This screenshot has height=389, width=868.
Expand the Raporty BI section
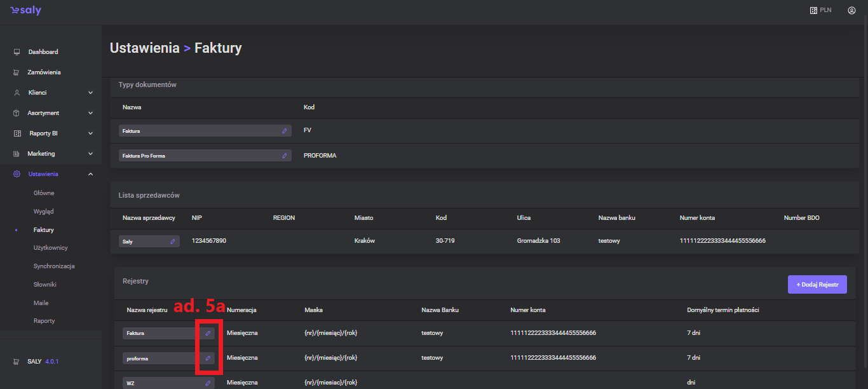(x=90, y=133)
